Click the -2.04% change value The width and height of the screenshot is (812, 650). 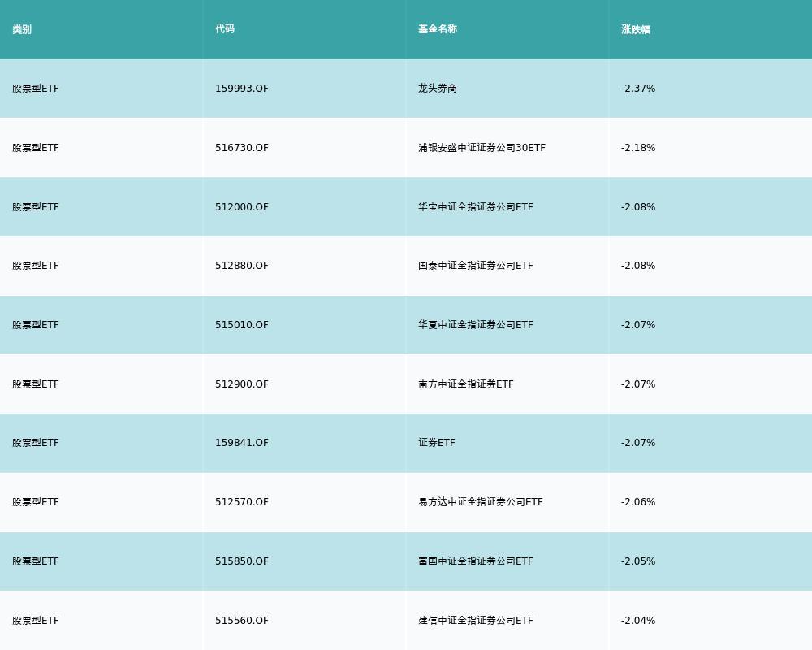638,621
